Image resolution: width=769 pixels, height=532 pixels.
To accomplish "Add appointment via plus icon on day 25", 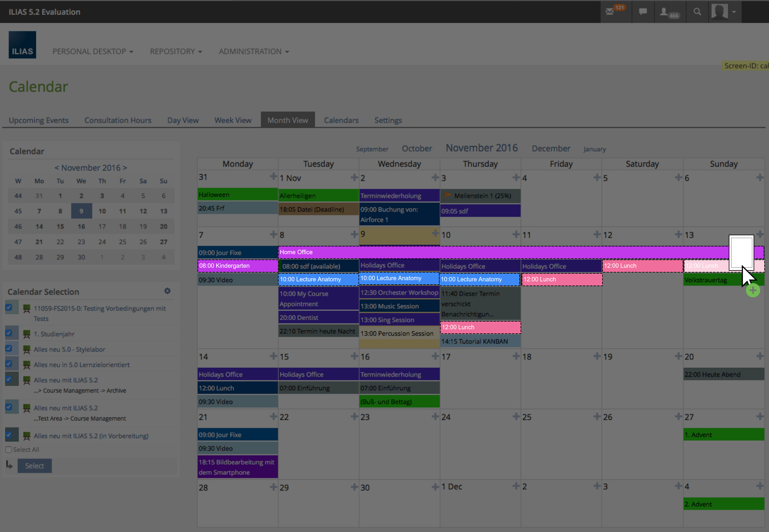I will click(597, 416).
